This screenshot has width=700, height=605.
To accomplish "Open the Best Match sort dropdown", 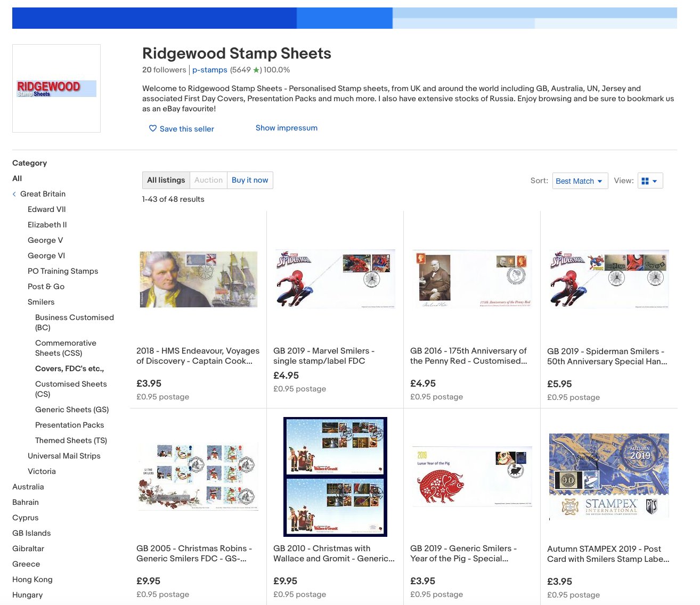I will [580, 181].
